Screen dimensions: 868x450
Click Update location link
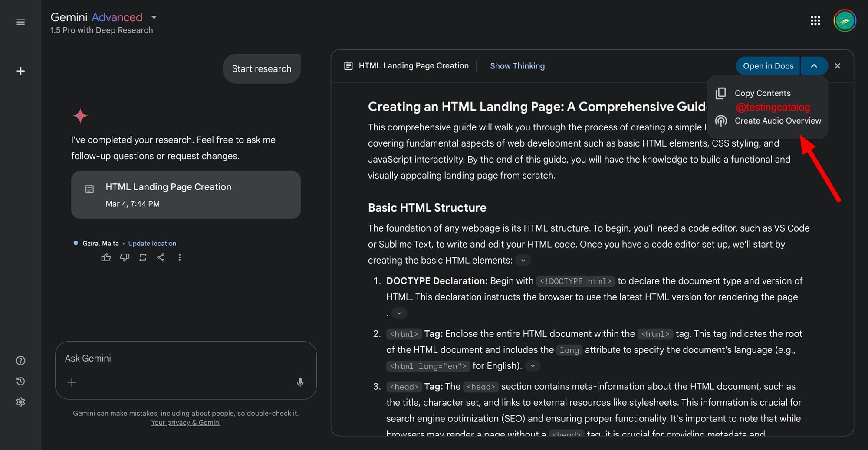click(x=152, y=243)
